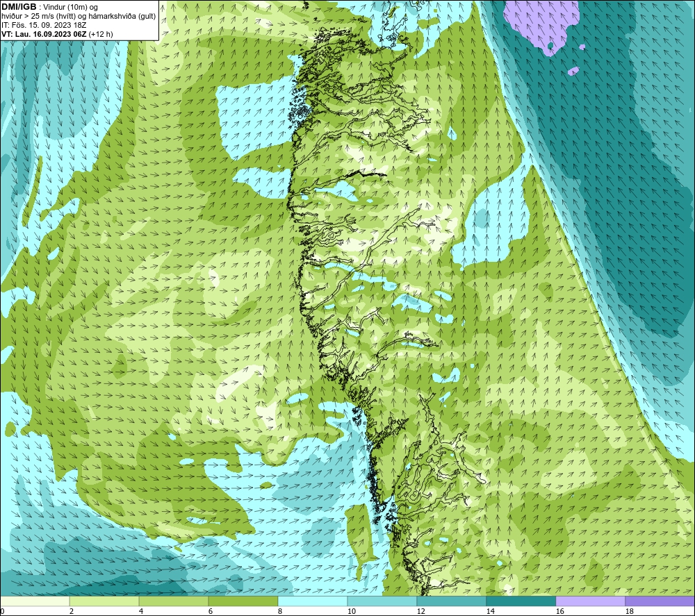Click the 6–8 m/s dark green legend swatch

(243, 601)
